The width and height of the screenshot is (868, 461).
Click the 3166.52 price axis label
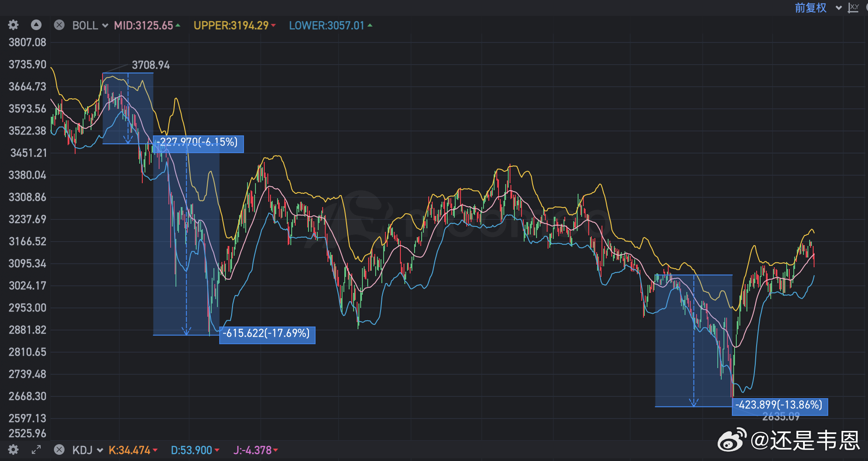point(27,242)
